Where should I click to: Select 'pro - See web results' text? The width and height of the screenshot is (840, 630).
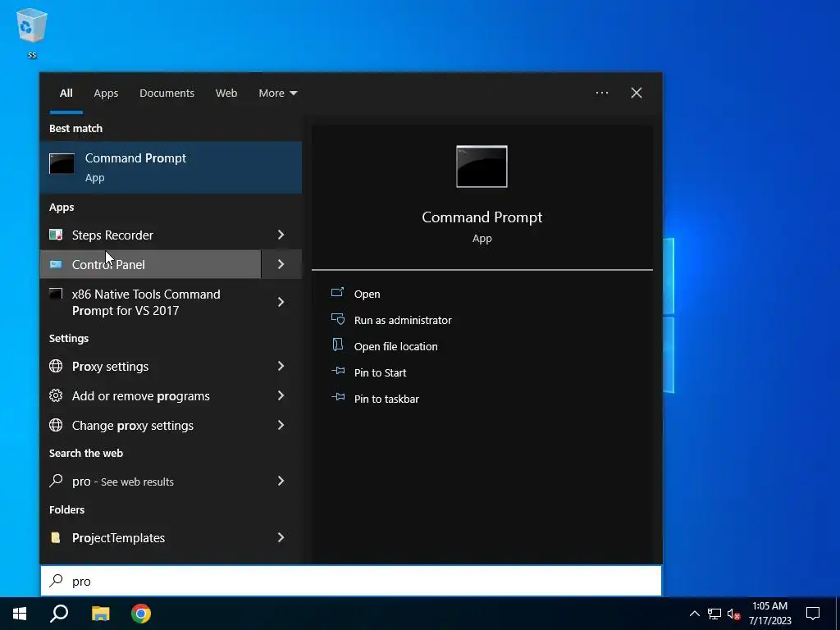(123, 481)
